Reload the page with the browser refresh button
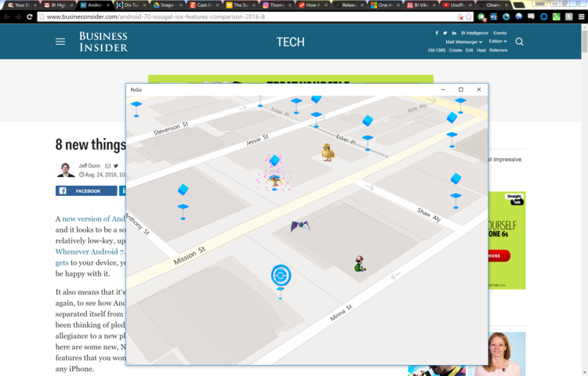The width and height of the screenshot is (588, 376). [29, 17]
